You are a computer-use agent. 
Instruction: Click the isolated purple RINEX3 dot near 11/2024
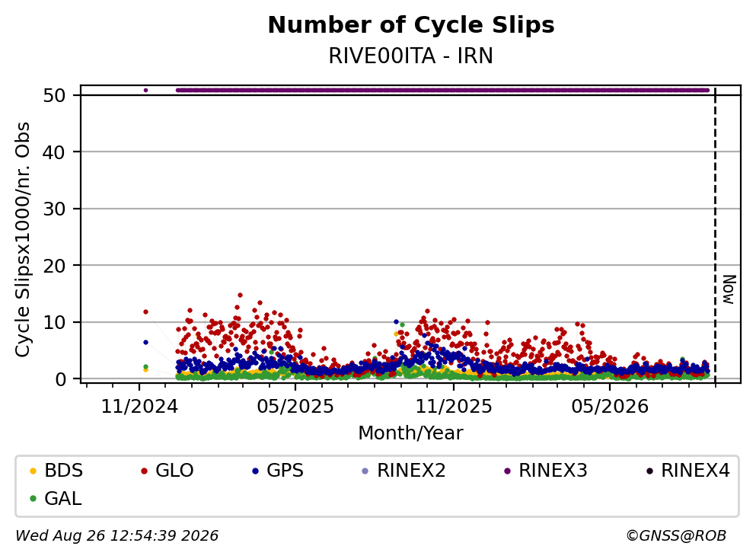(145, 90)
